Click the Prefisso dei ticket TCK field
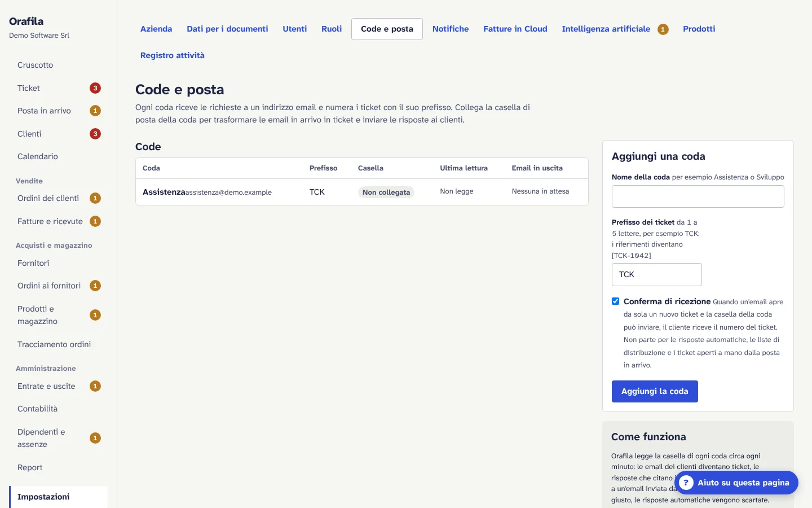Image resolution: width=812 pixels, height=508 pixels. pos(657,274)
